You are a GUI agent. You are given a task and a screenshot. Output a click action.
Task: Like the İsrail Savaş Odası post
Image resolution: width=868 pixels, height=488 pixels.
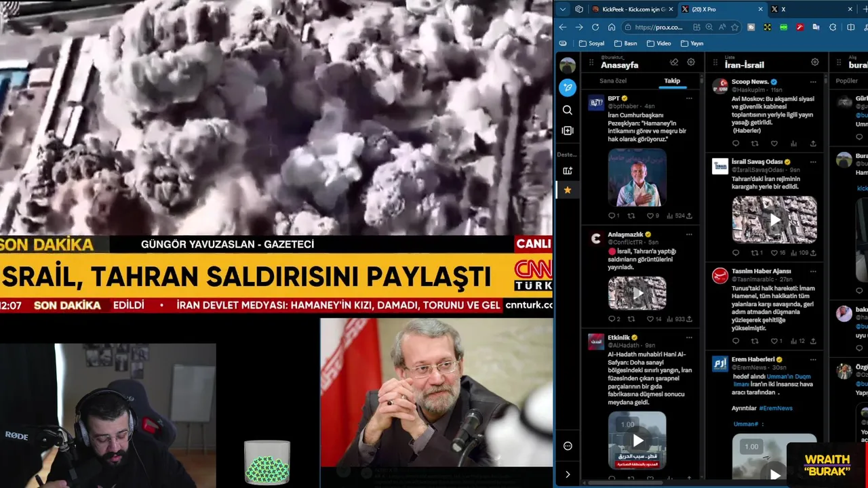tap(774, 253)
